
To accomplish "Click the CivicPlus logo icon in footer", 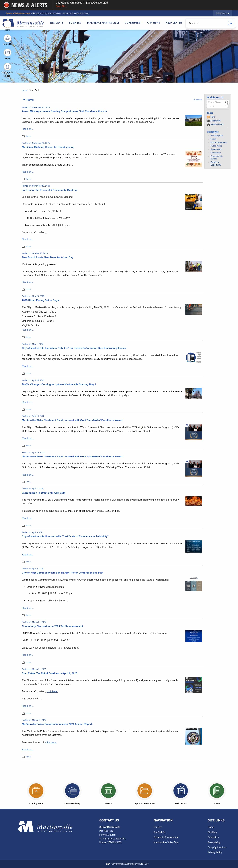I will pos(108,864).
